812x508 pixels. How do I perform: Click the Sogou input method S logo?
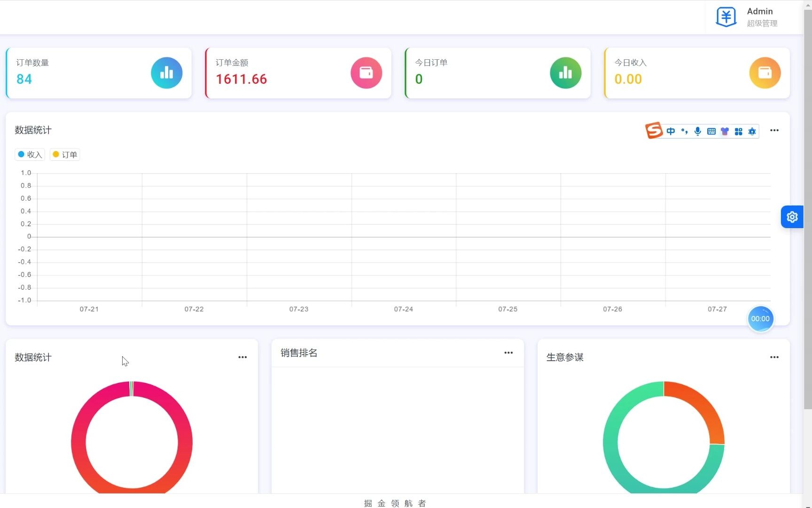[x=654, y=130]
